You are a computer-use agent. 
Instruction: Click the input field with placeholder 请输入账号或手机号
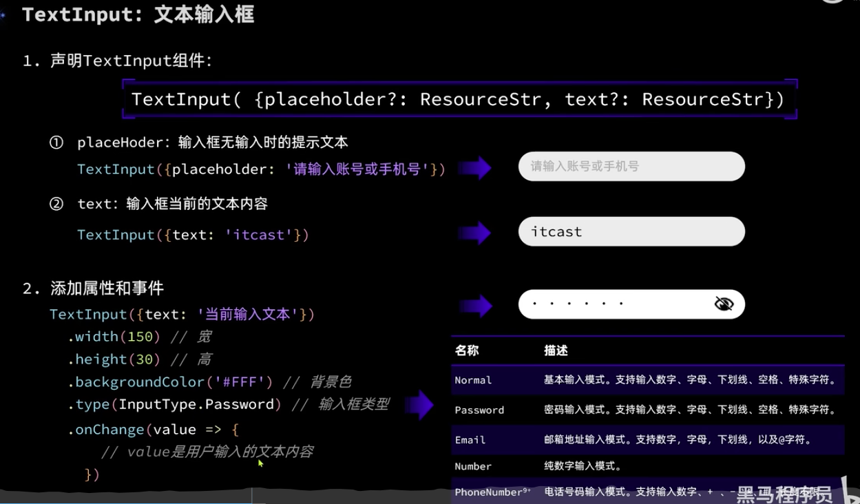(x=631, y=167)
